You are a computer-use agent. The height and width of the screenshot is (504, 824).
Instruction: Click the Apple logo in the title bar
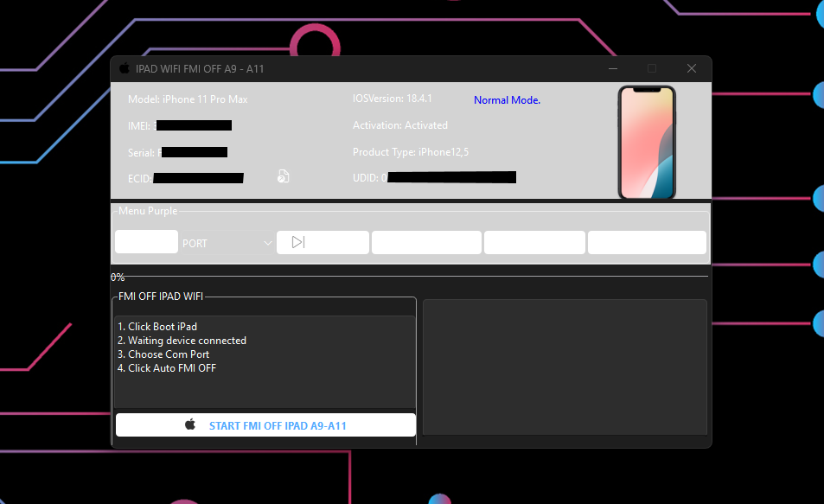125,68
